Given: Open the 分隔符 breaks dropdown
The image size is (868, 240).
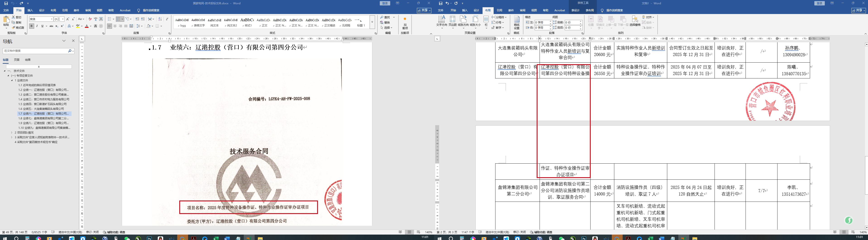Looking at the screenshot, I should coord(499,17).
